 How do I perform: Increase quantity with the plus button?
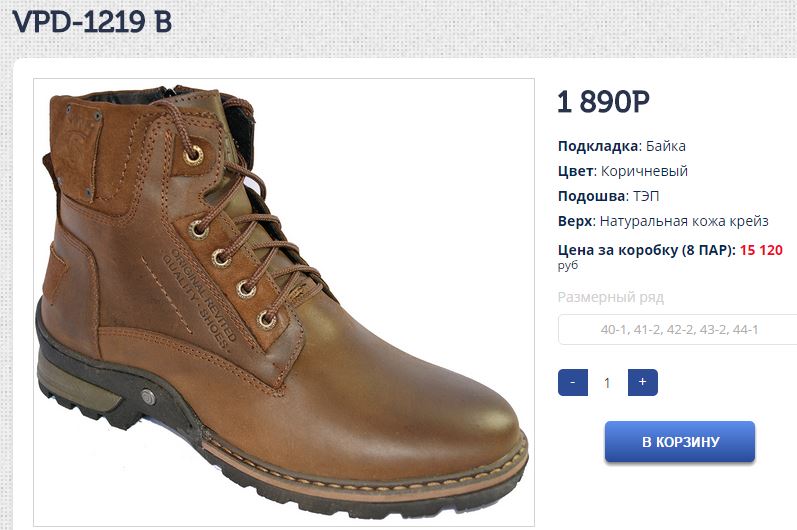[x=642, y=382]
